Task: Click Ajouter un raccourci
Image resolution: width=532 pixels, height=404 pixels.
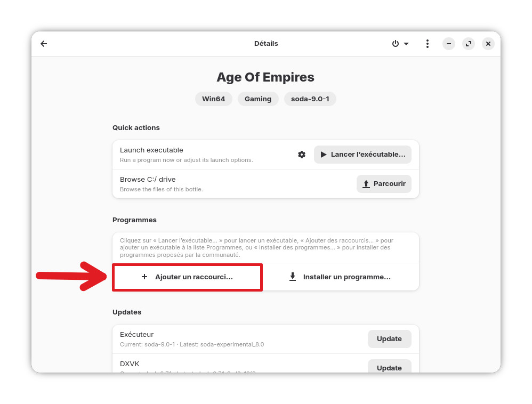Action: (x=187, y=277)
